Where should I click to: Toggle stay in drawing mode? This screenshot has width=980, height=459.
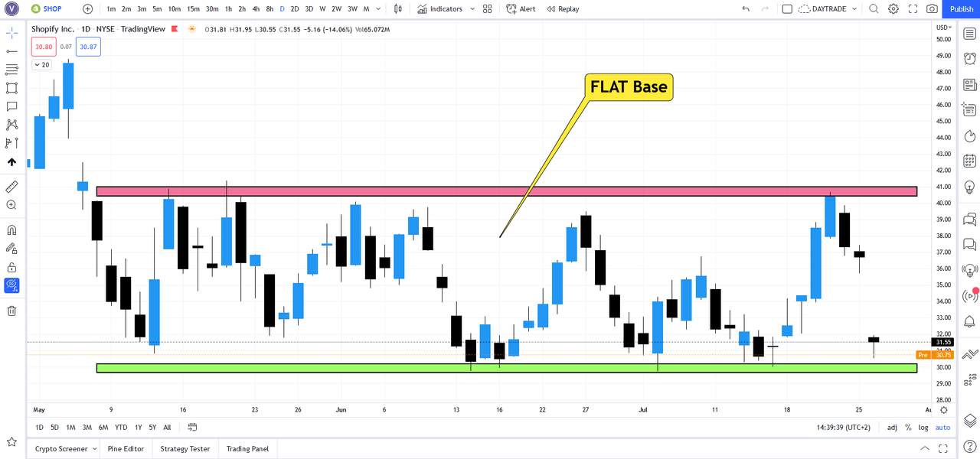(x=11, y=248)
